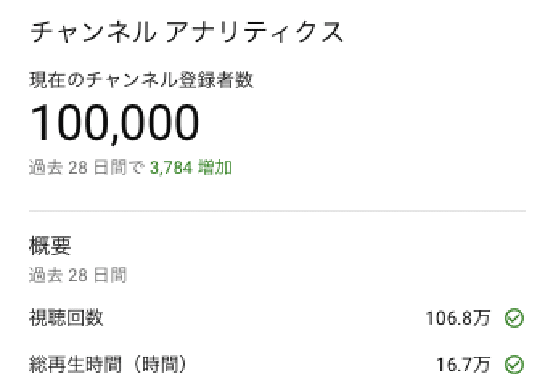Open the 概要 section heading

point(50,246)
